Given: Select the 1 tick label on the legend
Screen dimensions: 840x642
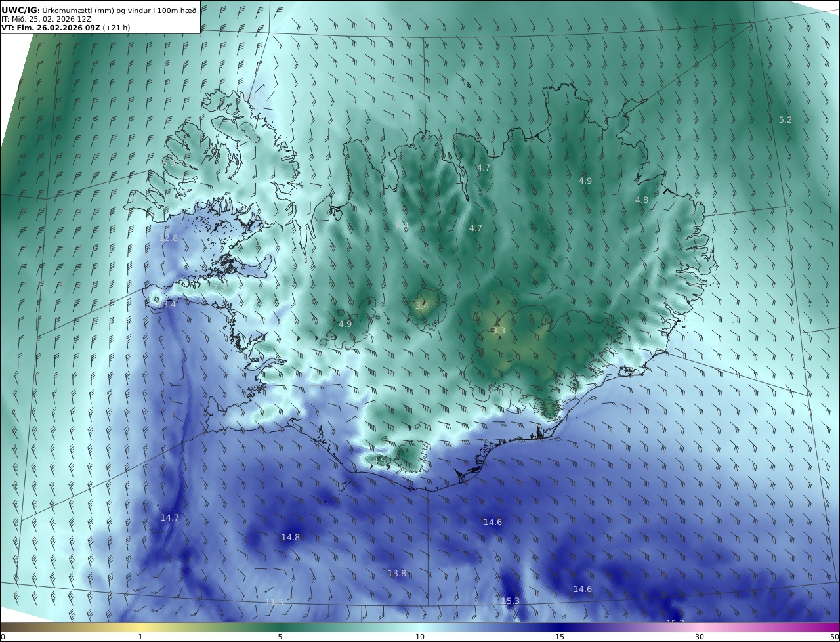Looking at the screenshot, I should point(140,637).
